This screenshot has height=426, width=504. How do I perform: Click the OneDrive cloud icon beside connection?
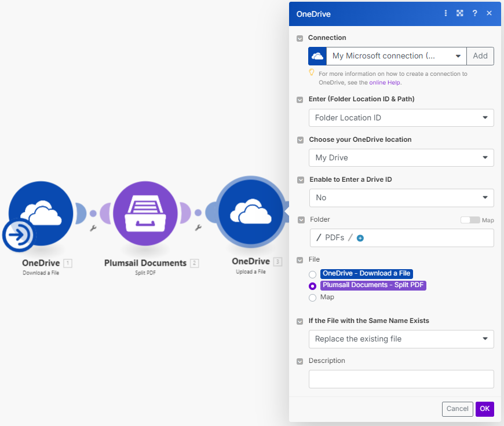point(317,56)
